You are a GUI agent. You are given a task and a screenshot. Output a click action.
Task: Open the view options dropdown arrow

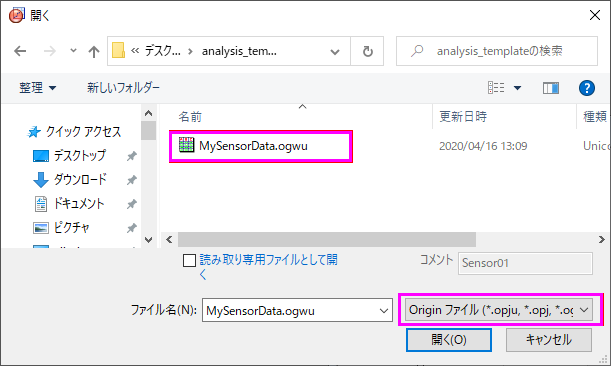517,88
